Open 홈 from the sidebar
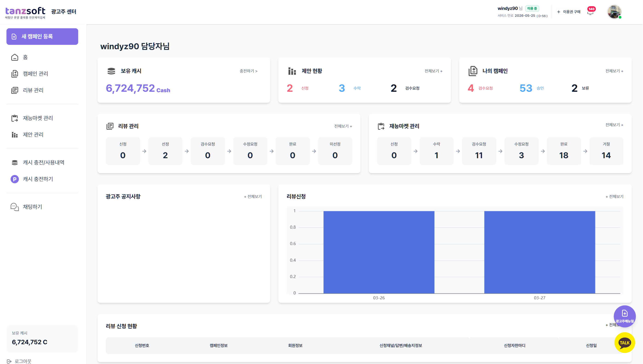Viewport: 643px width, 364px height. 25,57
